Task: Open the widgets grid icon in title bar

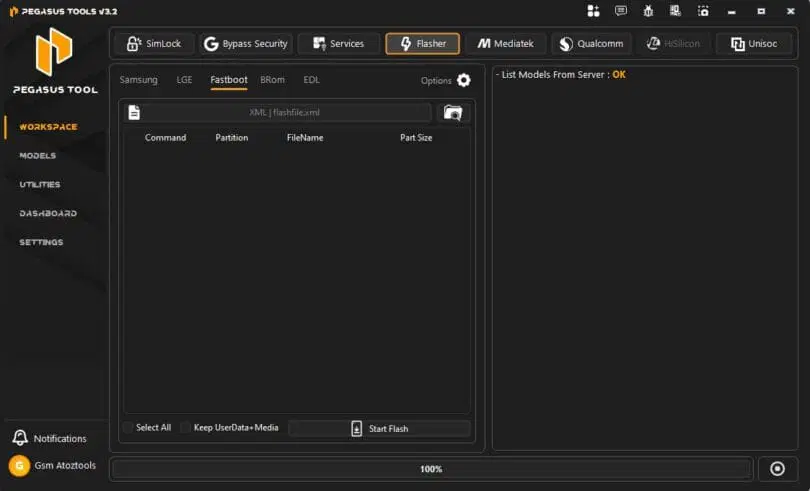Action: point(593,11)
